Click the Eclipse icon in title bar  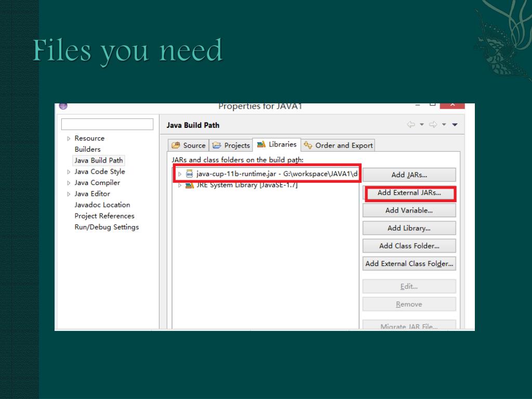click(63, 106)
